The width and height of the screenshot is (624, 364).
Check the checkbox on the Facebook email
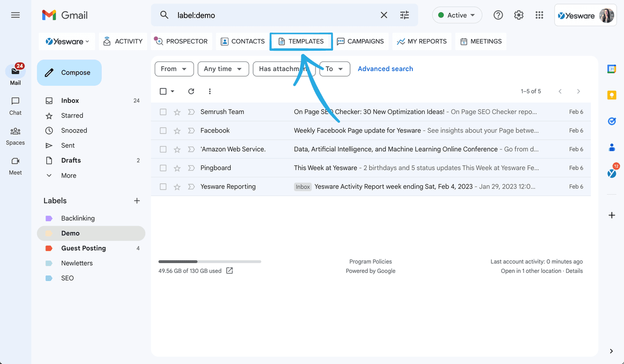click(x=163, y=130)
